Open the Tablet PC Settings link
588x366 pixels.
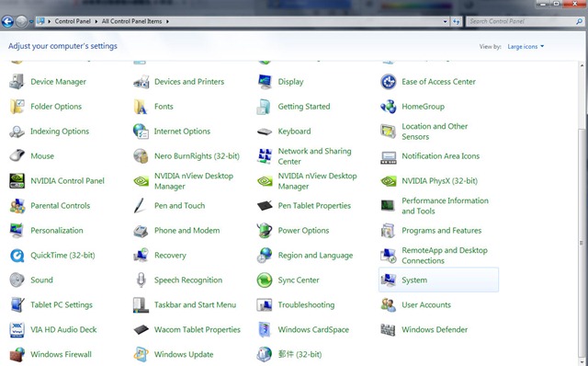coord(62,304)
